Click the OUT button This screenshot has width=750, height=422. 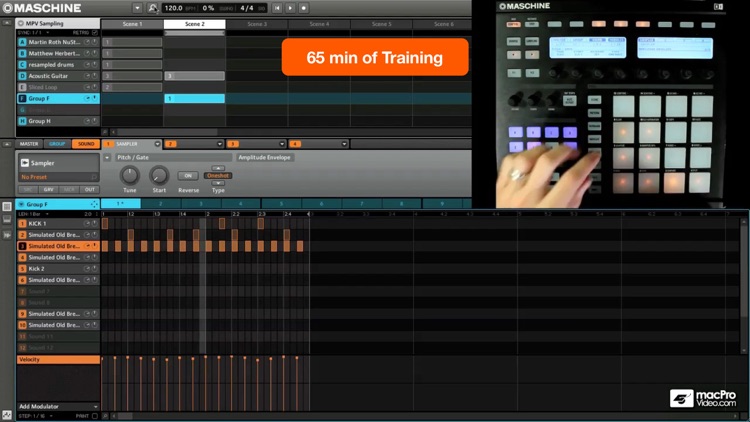pyautogui.click(x=90, y=189)
